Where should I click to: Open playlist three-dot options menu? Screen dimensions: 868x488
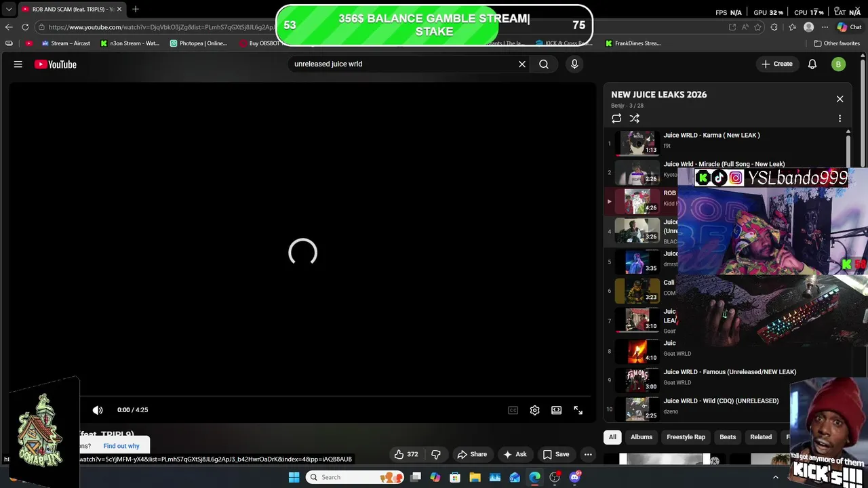coord(840,119)
